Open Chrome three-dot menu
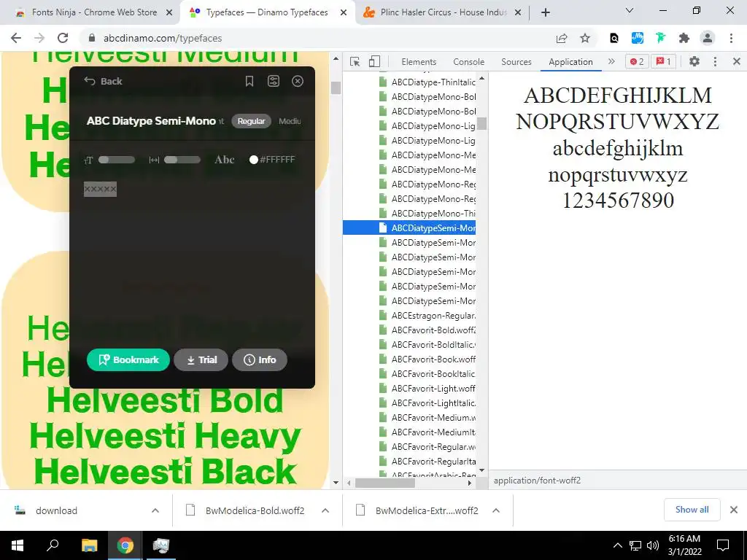The width and height of the screenshot is (747, 560). tap(731, 38)
